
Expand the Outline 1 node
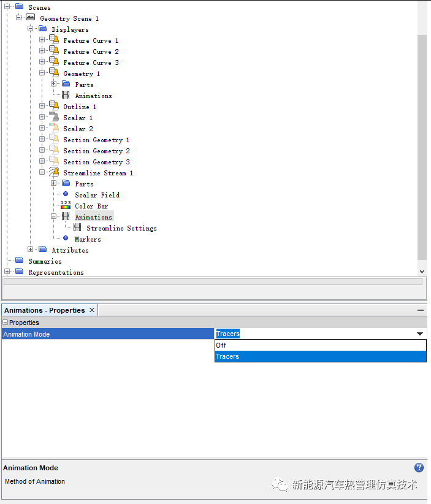coord(42,105)
